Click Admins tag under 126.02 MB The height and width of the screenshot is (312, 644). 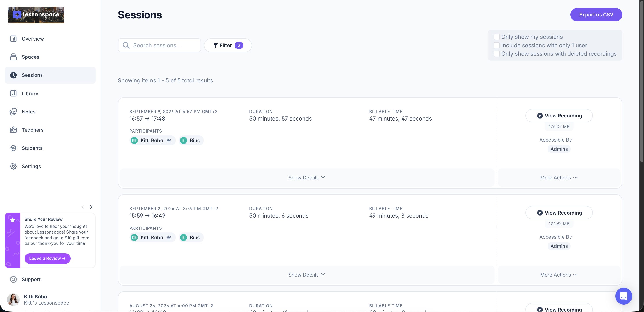(559, 149)
